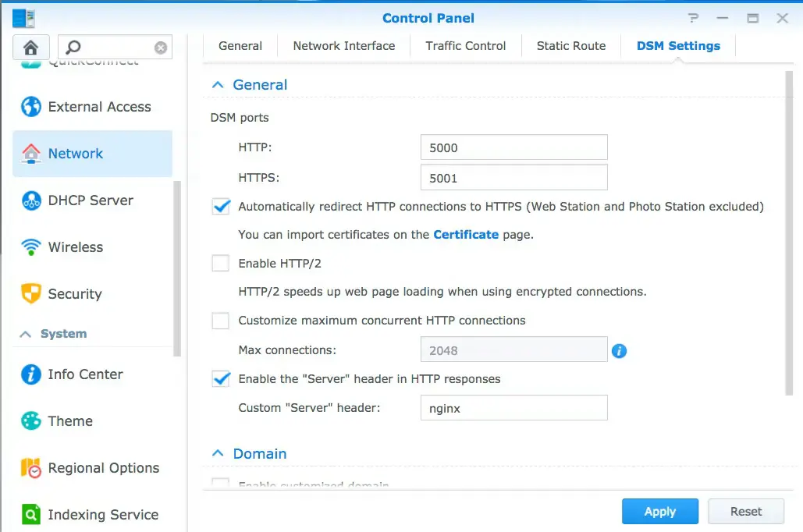Collapse the General section
Viewport: 803px width, 532px height.
218,85
